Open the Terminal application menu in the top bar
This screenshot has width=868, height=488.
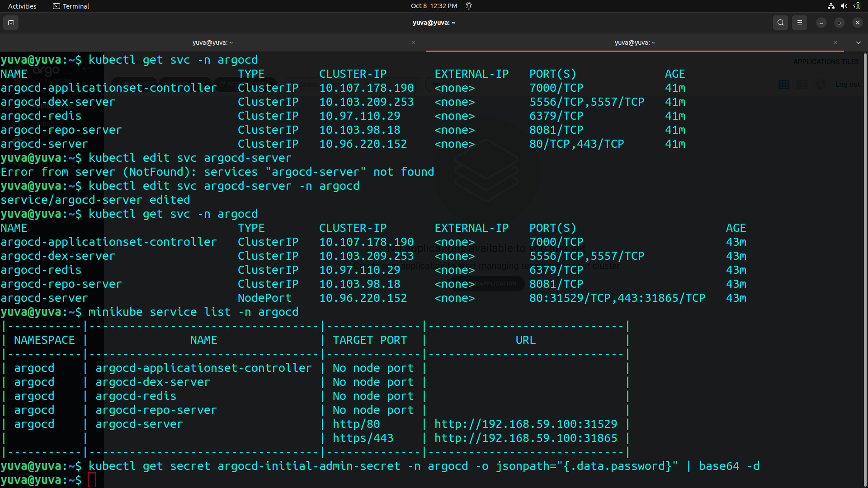click(x=71, y=6)
